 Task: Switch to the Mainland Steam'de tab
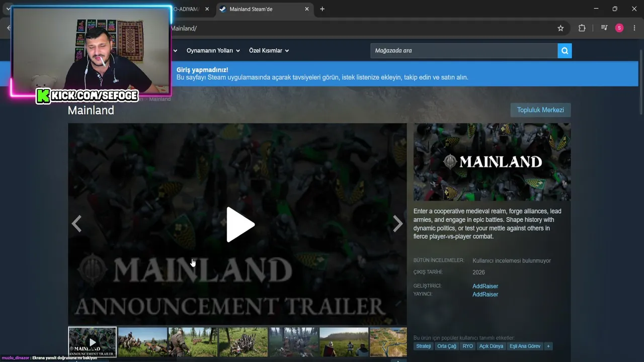pos(265,9)
